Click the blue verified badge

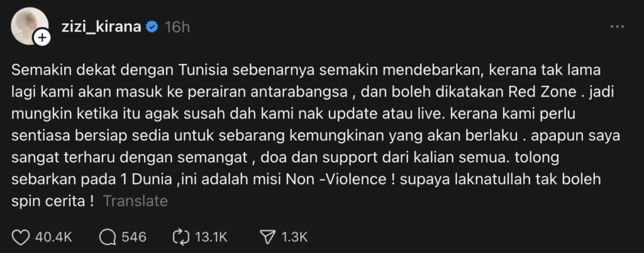[x=152, y=27]
